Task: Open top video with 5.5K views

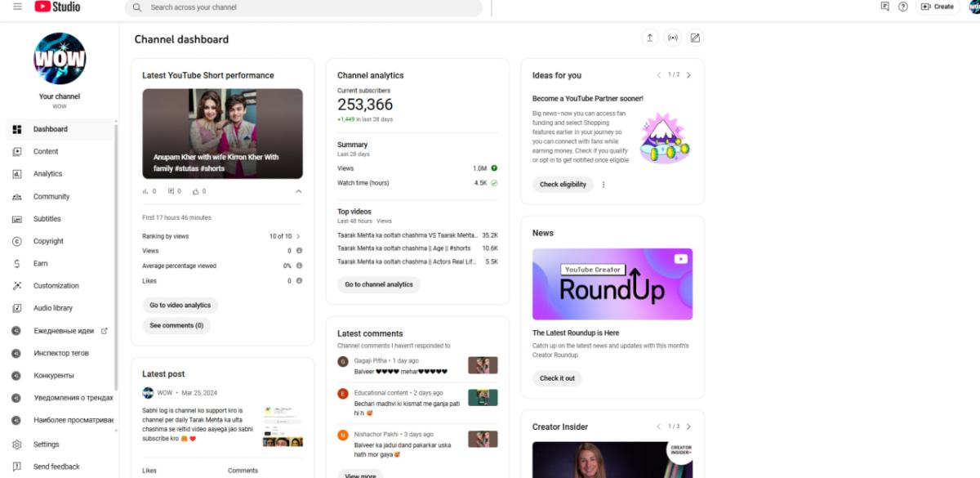Action: pyautogui.click(x=417, y=261)
